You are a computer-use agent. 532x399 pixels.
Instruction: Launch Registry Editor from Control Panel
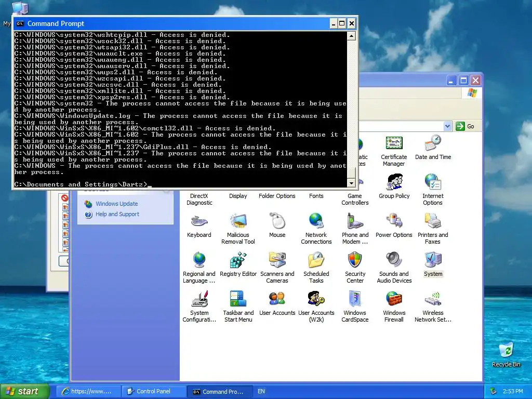pyautogui.click(x=238, y=260)
